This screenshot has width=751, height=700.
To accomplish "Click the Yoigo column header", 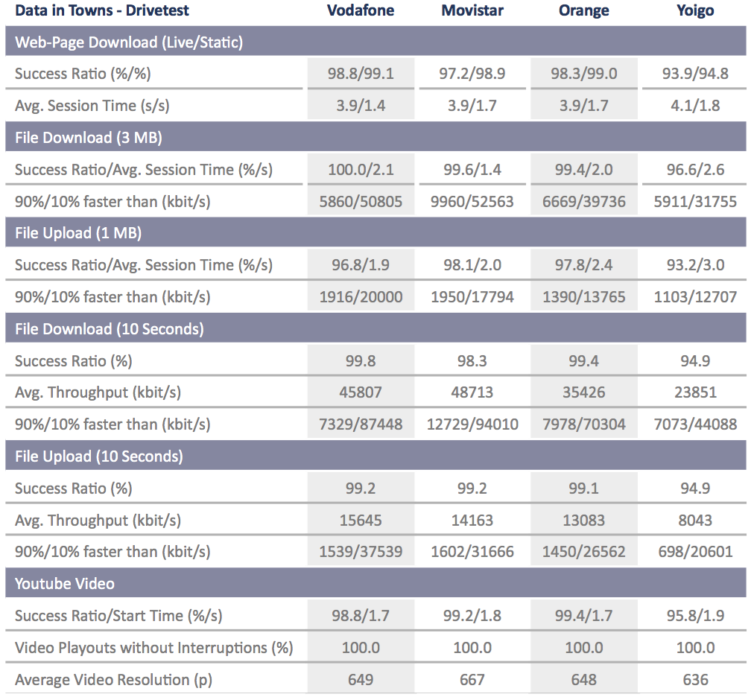I will coord(695,10).
